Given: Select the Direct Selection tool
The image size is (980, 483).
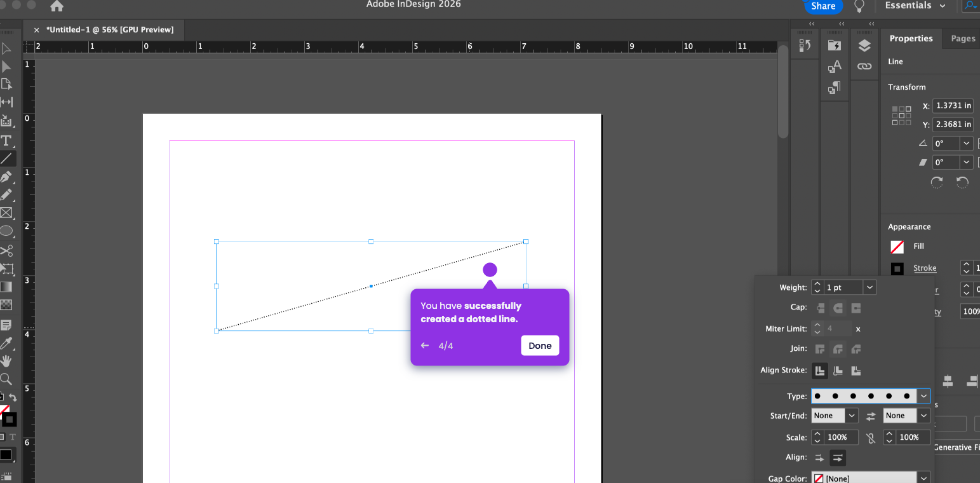Looking at the screenshot, I should [x=6, y=66].
